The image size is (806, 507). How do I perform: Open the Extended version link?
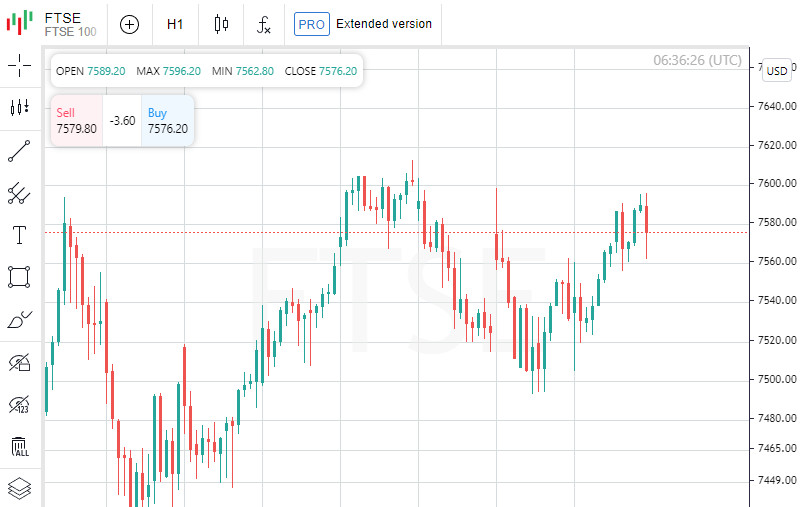coord(384,24)
